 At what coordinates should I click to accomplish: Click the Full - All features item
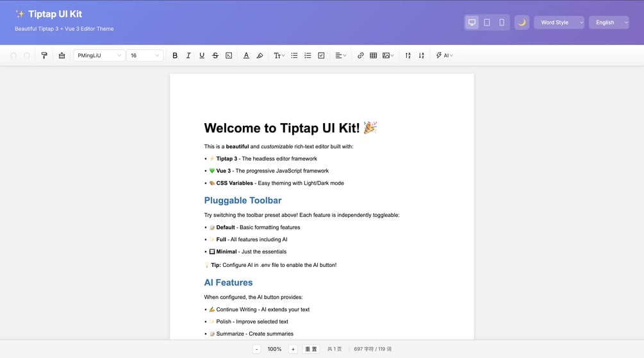[249, 239]
